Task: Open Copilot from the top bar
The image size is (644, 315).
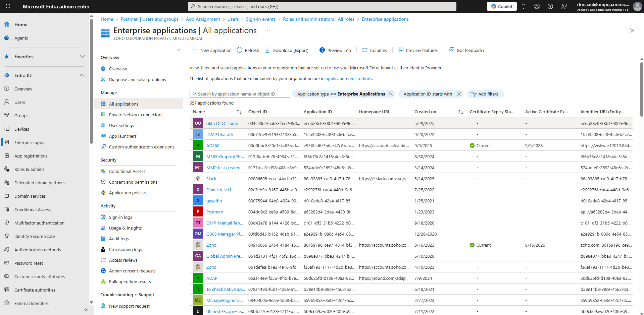Action: [x=501, y=6]
